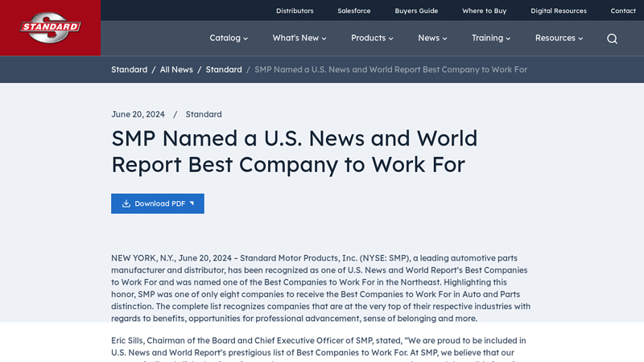644x362 pixels.
Task: Expand the What's New dropdown menu
Action: [299, 38]
